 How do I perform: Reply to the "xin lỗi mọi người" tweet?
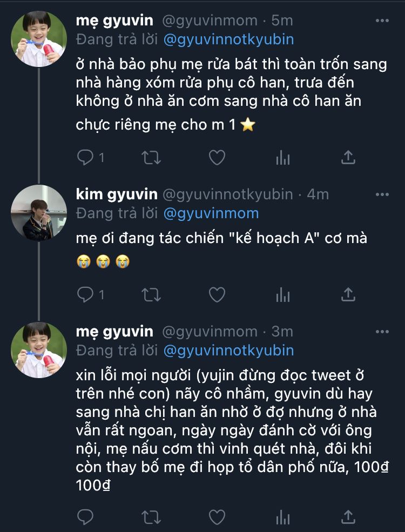[86, 517]
